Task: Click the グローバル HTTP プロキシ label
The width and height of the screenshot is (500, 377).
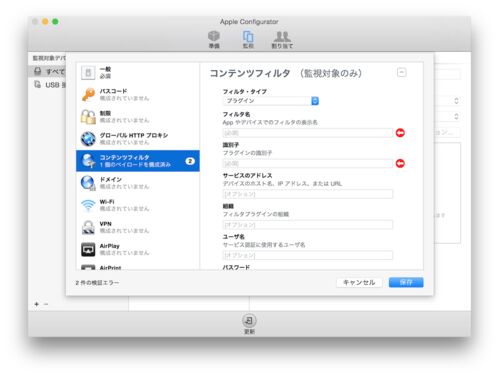Action: click(x=134, y=135)
